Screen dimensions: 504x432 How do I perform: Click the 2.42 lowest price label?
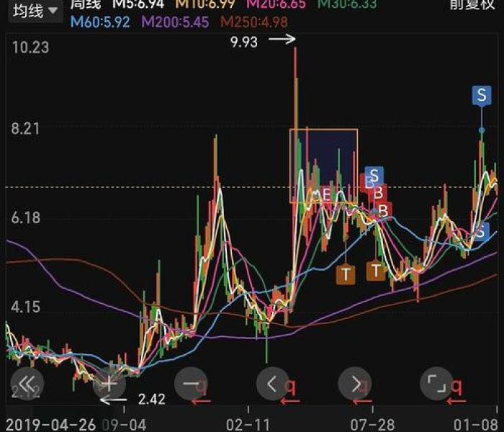tap(152, 400)
